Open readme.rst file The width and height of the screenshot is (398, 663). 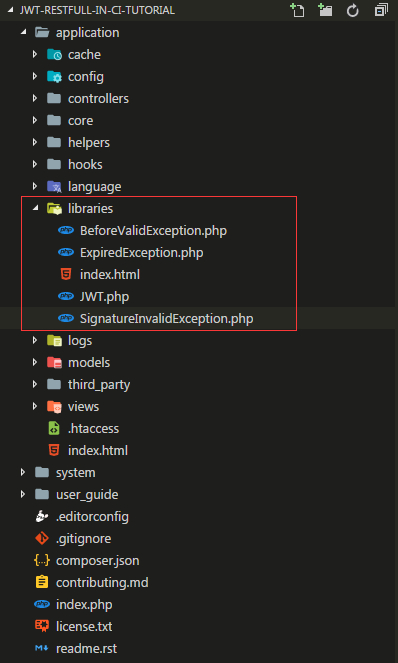pyautogui.click(x=87, y=649)
